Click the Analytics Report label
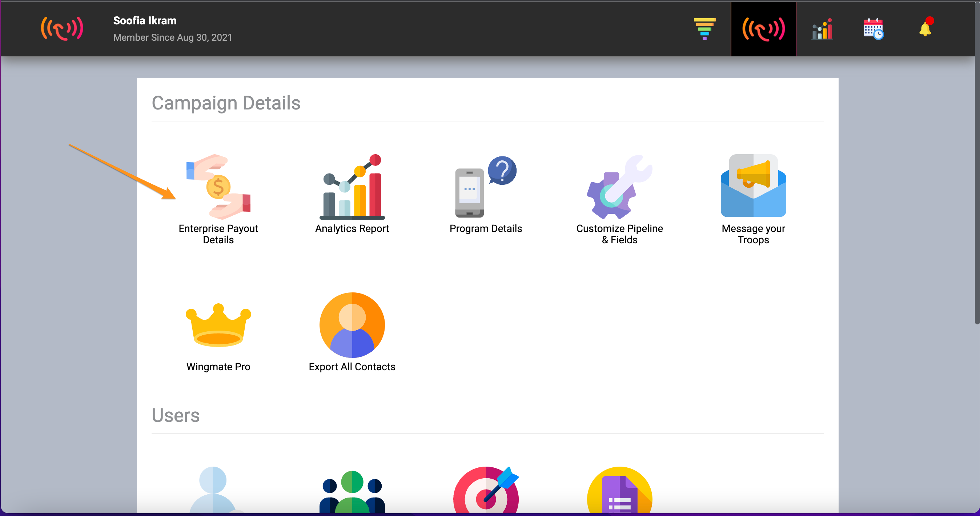 coord(352,229)
